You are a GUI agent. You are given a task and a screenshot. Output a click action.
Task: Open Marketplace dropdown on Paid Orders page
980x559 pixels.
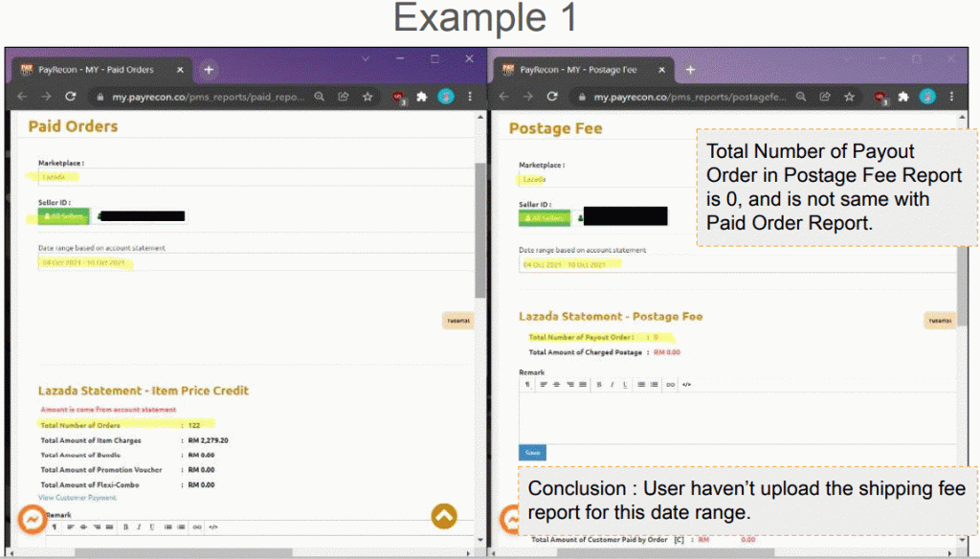[256, 177]
